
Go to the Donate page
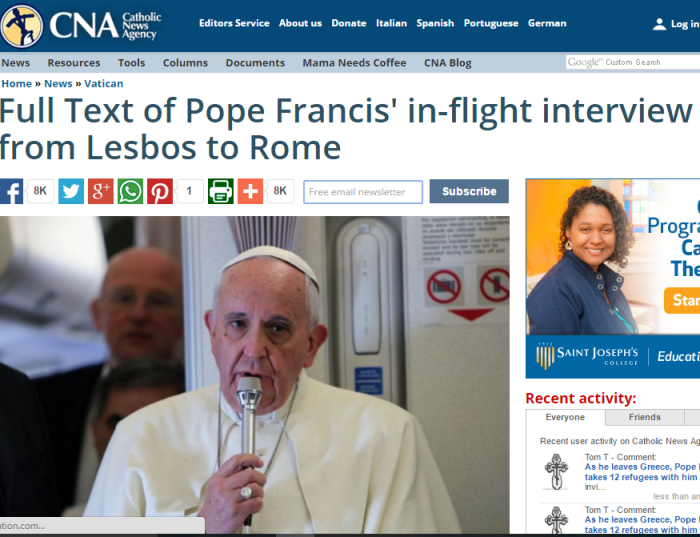(348, 23)
